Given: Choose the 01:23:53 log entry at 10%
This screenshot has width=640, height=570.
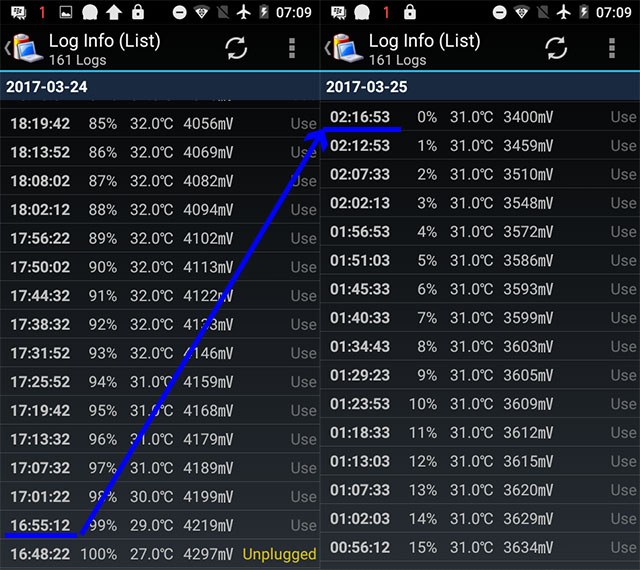Looking at the screenshot, I should coord(480,404).
